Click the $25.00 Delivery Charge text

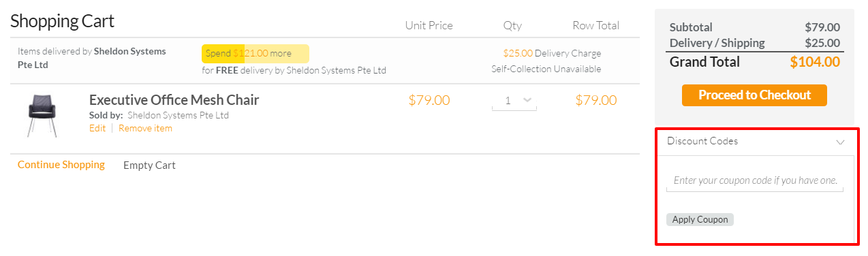coord(552,53)
